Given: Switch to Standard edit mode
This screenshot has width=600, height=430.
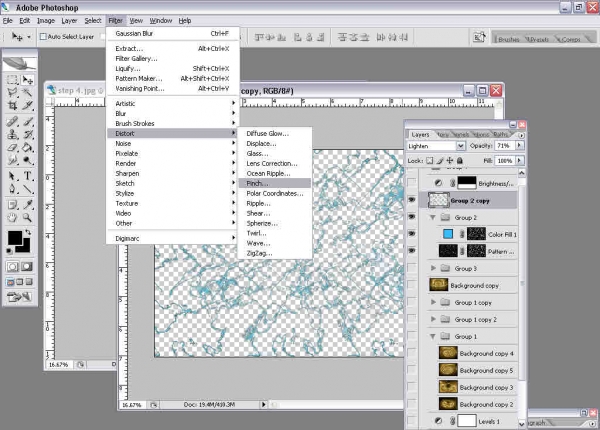Looking at the screenshot, I should (12, 266).
